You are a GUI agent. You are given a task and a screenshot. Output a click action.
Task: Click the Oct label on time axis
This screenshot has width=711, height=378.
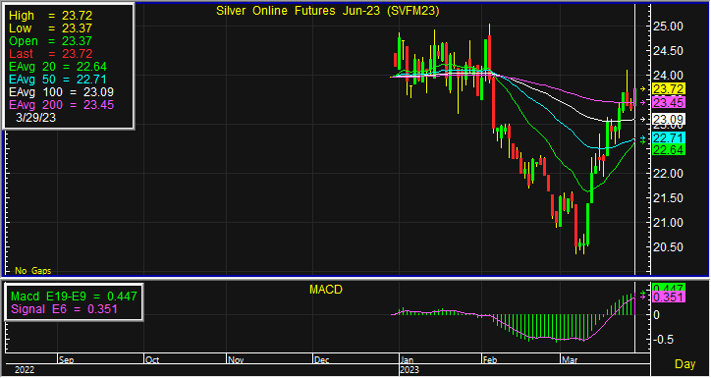click(x=151, y=360)
